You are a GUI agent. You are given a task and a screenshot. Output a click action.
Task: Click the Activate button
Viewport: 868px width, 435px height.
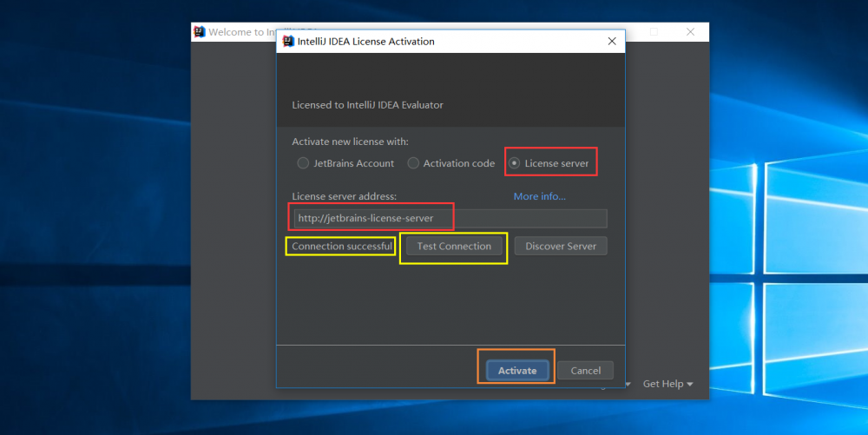pos(517,371)
